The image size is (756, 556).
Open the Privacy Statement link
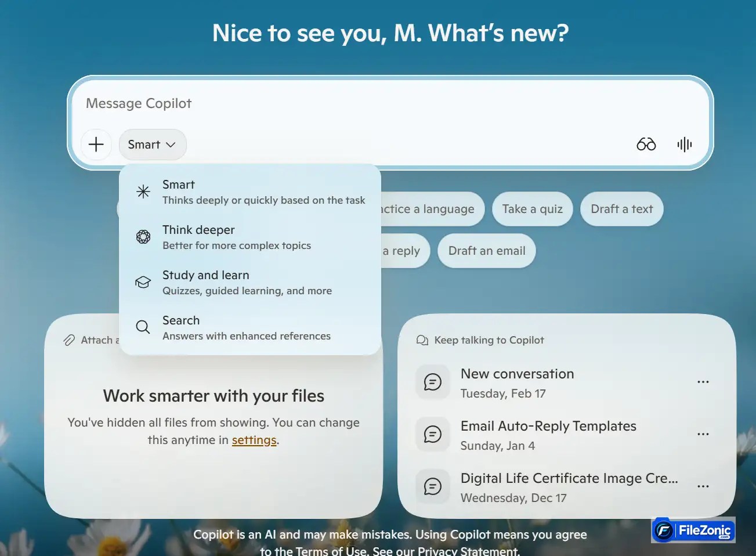click(468, 551)
